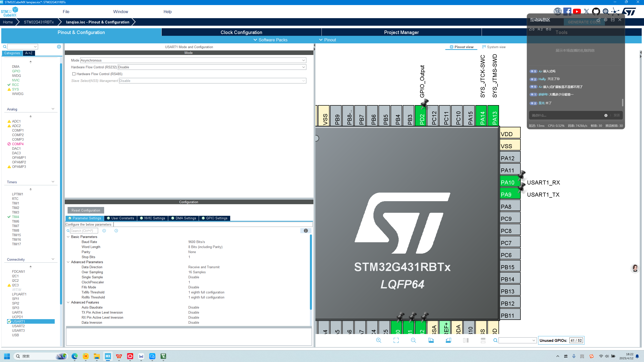The width and height of the screenshot is (644, 362).
Task: Collapse the Basic Parameters group
Action: (68, 237)
